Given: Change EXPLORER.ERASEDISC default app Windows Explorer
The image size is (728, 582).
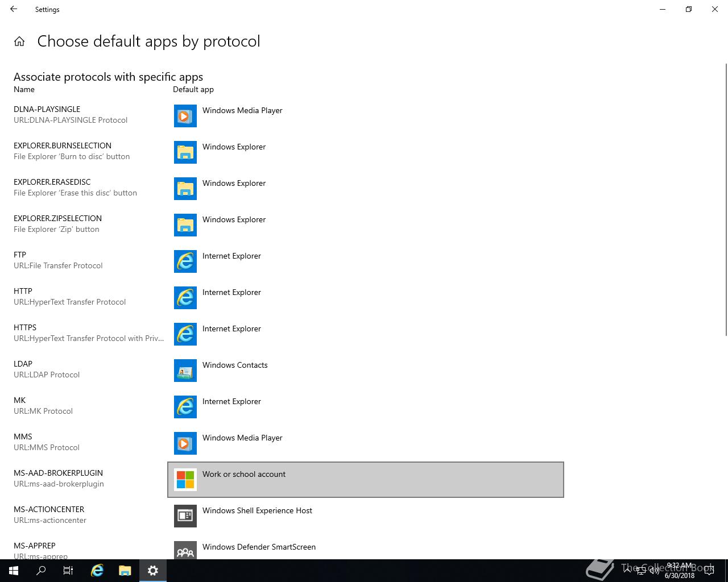Looking at the screenshot, I should (366, 189).
